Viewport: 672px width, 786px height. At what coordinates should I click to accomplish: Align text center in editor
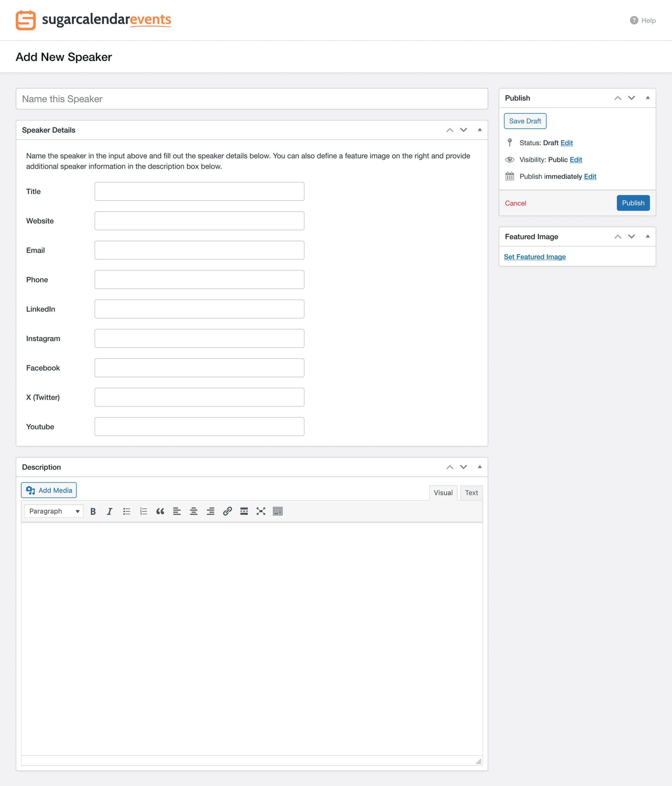coord(193,511)
